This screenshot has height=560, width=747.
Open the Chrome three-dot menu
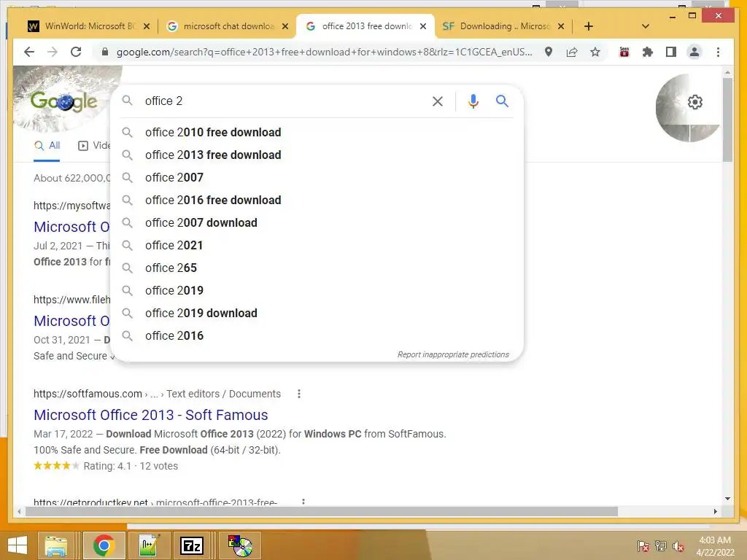718,52
